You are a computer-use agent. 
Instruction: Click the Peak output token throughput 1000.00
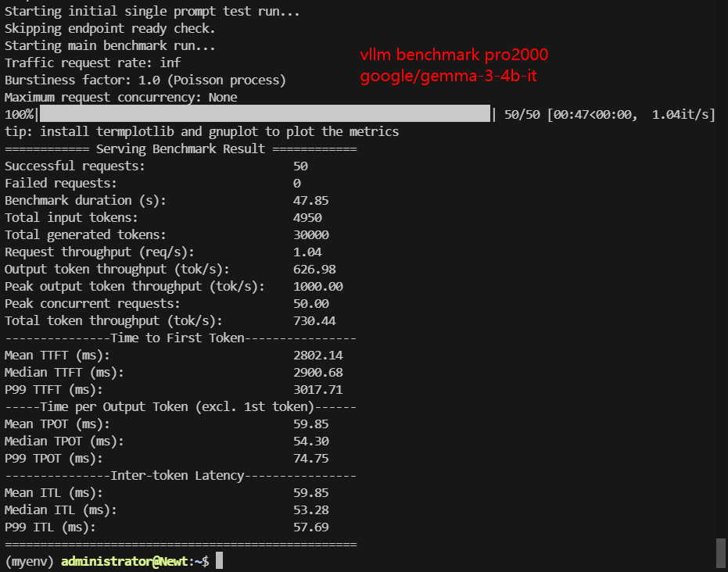(318, 286)
